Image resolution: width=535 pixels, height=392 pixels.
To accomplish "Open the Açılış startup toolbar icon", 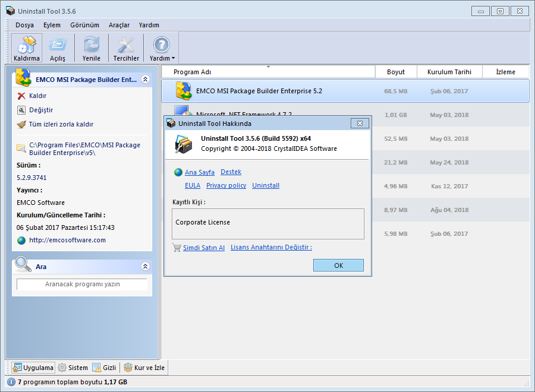I will (57, 45).
